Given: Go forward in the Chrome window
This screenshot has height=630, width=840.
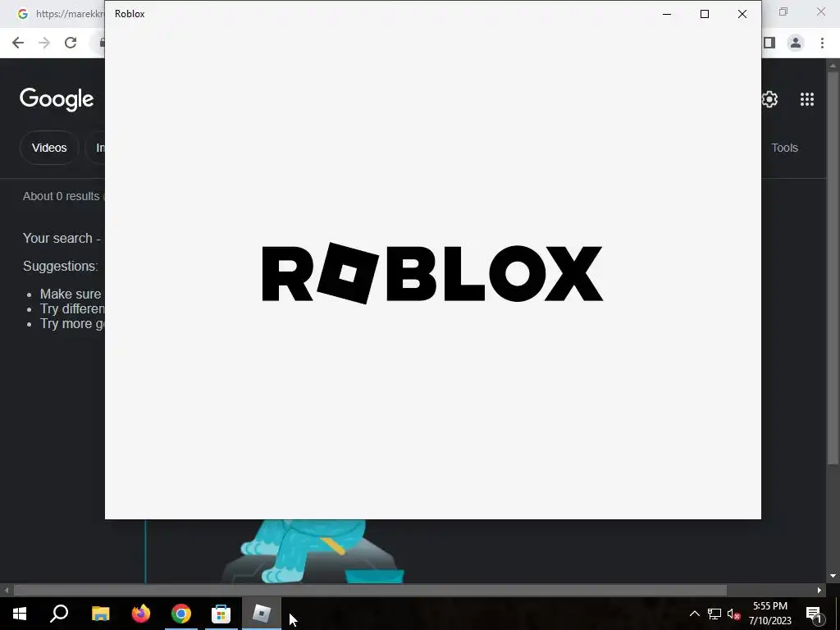Looking at the screenshot, I should click(44, 43).
